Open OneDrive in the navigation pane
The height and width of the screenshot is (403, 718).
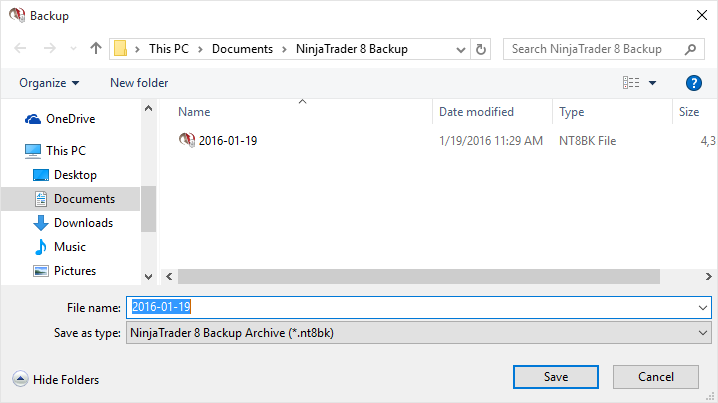click(x=70, y=119)
